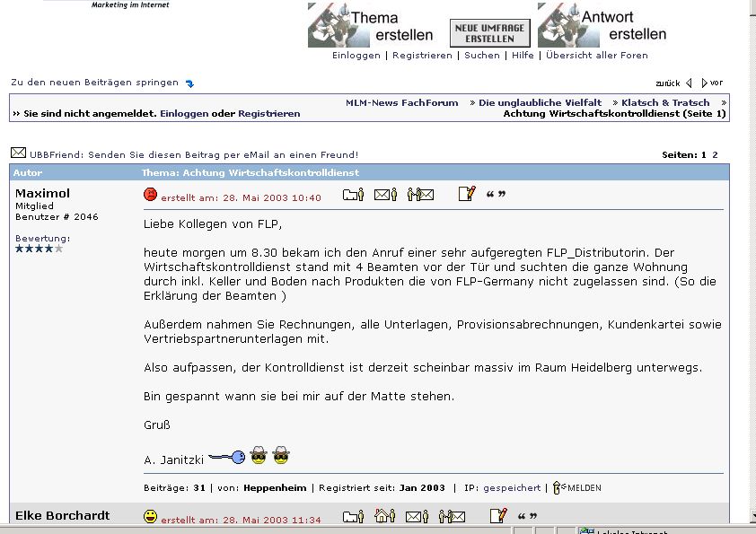Click the gespeichert IP link

[x=512, y=488]
